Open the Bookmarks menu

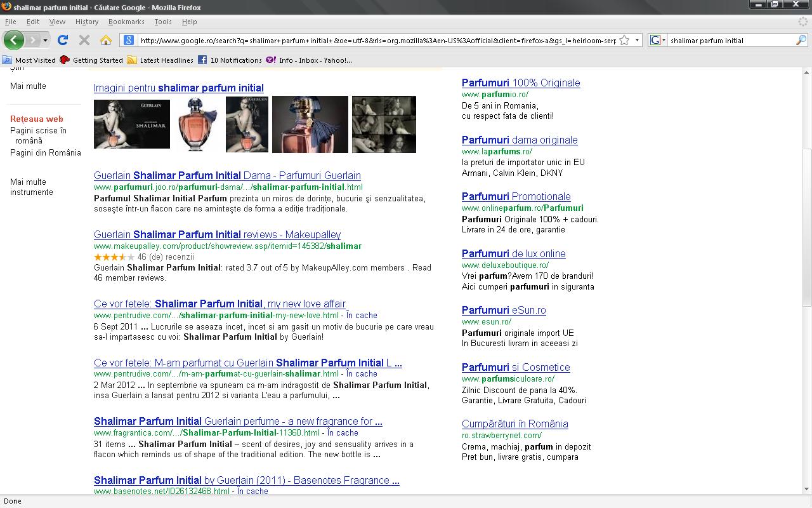click(x=126, y=22)
